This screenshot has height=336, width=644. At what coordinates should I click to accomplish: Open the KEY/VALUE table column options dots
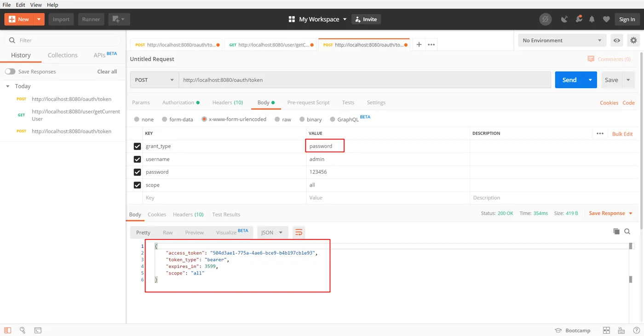600,133
